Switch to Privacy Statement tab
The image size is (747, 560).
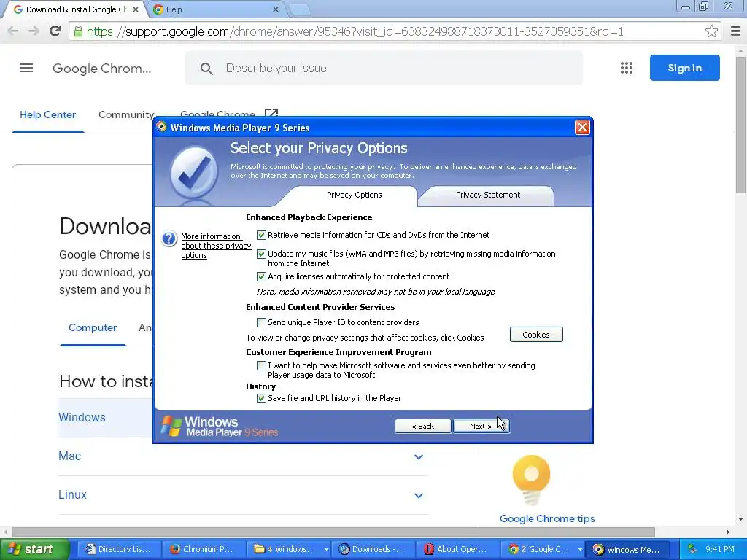488,195
